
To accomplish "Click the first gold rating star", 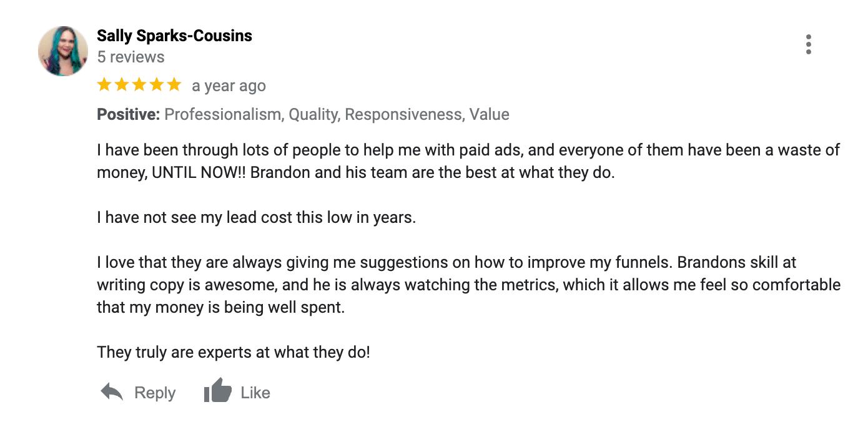I will pyautogui.click(x=104, y=85).
